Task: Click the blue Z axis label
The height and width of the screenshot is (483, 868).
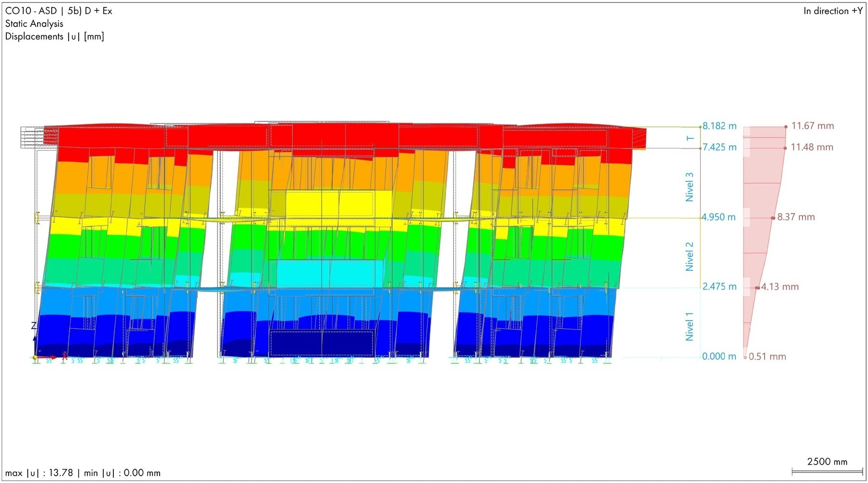Action: [x=34, y=326]
